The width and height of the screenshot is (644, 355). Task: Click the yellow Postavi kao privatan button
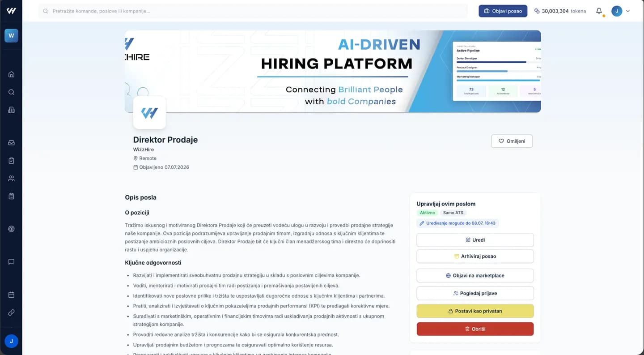[x=475, y=311]
